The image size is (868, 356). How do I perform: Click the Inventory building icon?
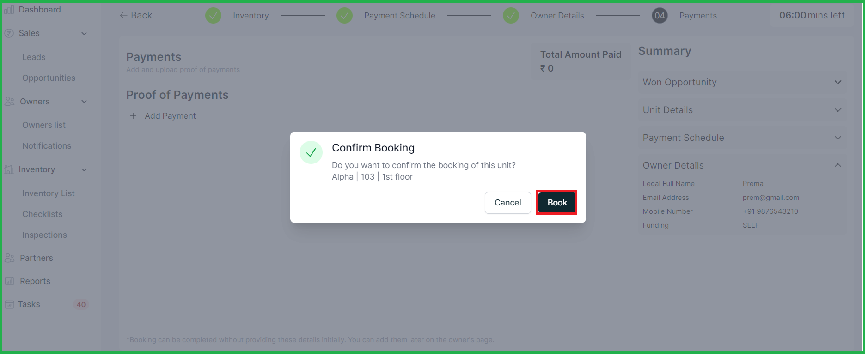coord(9,169)
